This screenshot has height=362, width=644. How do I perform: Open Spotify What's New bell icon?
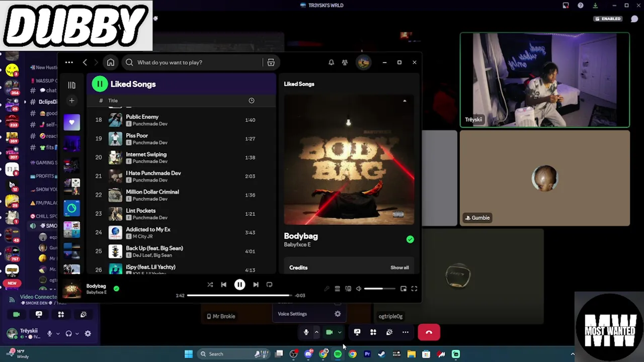tap(331, 62)
